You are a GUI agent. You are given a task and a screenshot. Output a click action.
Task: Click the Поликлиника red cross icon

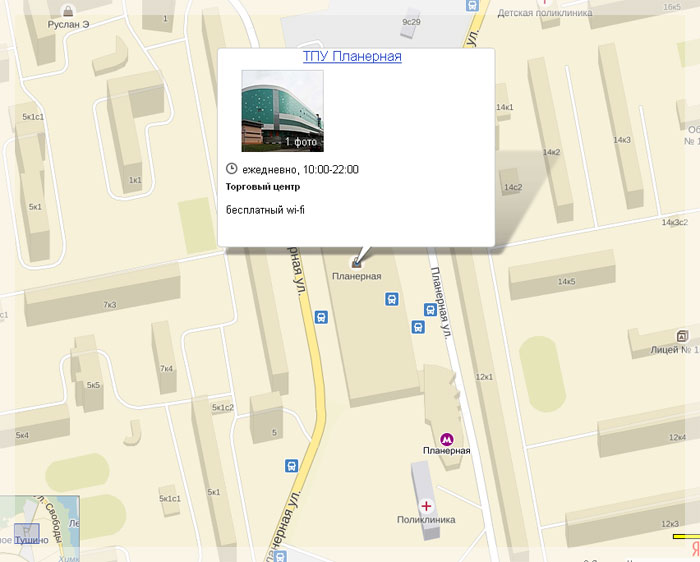(x=427, y=506)
